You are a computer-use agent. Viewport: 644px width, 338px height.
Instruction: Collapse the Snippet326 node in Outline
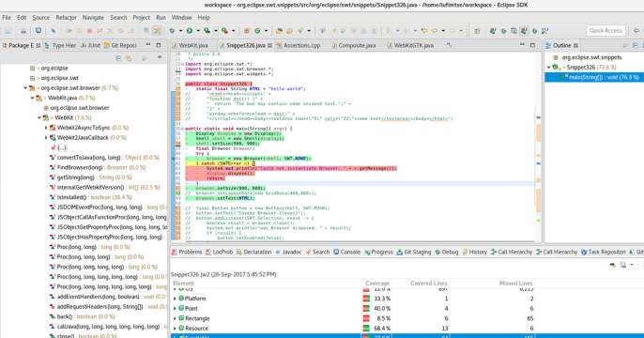tap(548, 68)
